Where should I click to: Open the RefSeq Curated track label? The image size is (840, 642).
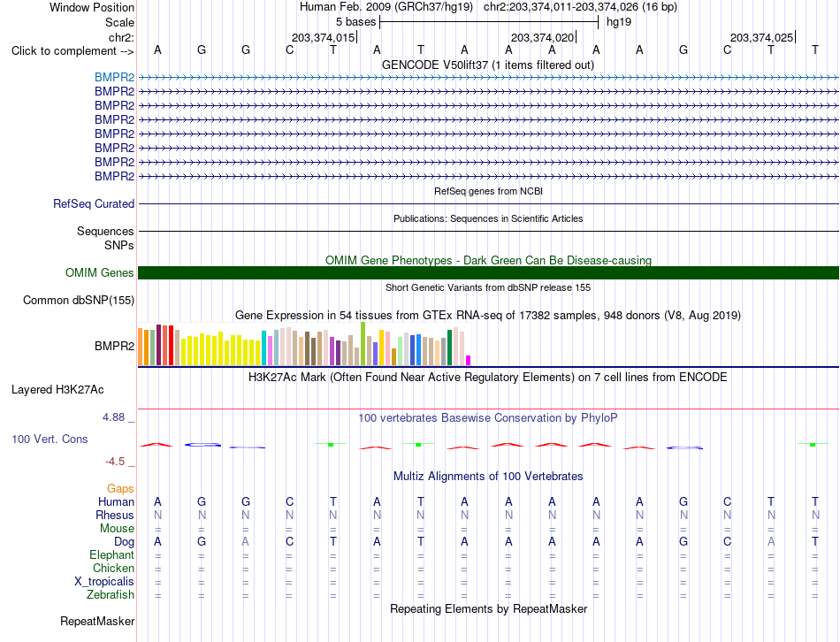[x=94, y=203]
